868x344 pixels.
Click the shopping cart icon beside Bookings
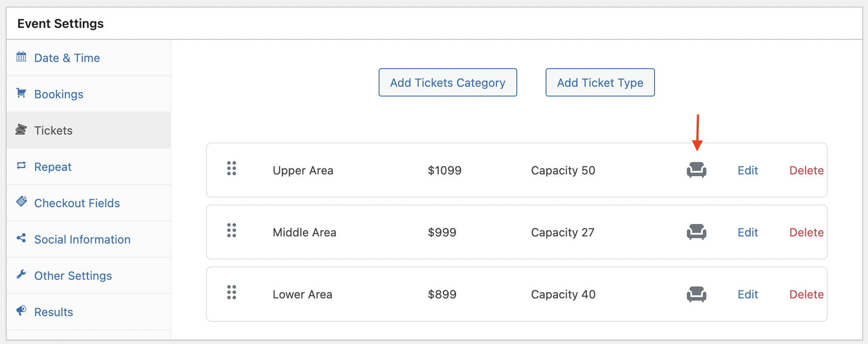21,93
